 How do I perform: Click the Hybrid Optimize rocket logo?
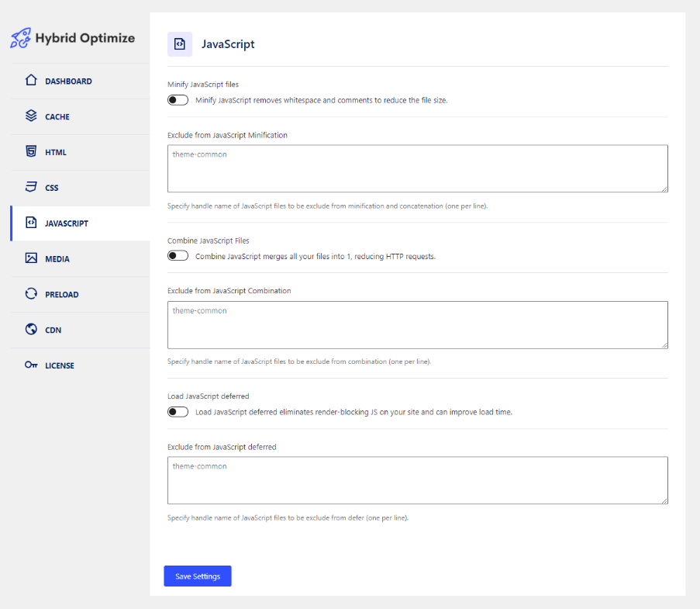(x=21, y=38)
